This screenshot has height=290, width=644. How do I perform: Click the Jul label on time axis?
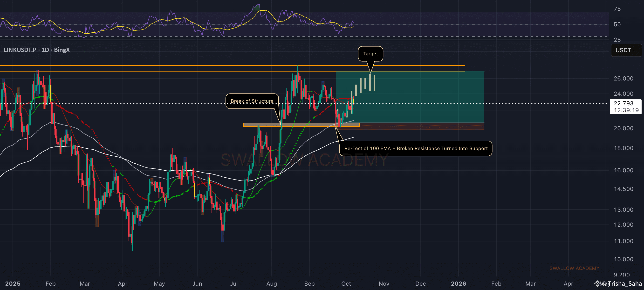tap(234, 283)
